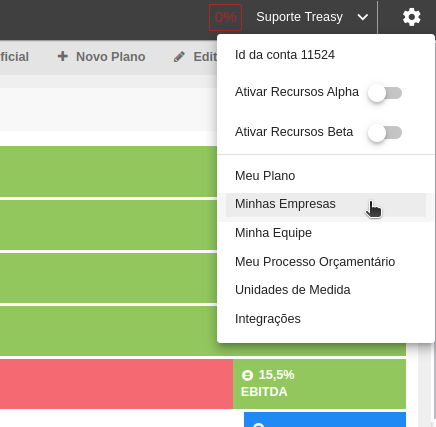Select Meu Plano from the menu
The image size is (436, 427).
click(265, 176)
